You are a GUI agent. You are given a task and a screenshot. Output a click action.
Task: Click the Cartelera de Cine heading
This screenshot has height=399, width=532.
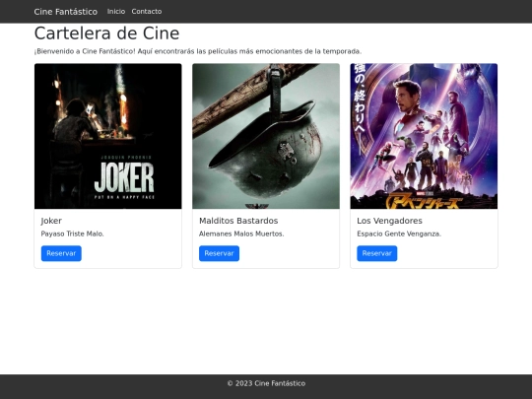tap(106, 33)
